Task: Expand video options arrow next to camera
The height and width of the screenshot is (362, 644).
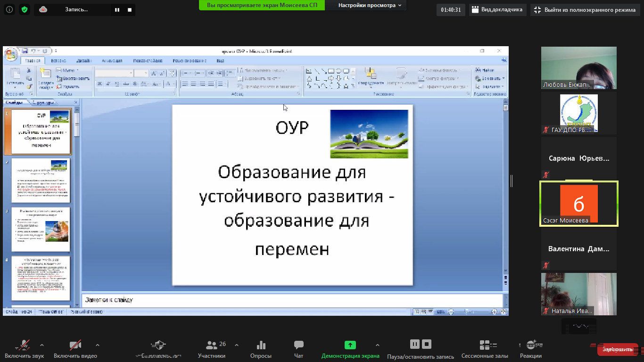Action: 98,345
